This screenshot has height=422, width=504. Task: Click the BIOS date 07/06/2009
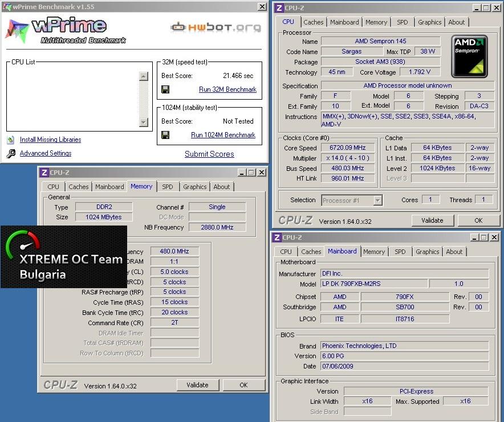pyautogui.click(x=404, y=366)
